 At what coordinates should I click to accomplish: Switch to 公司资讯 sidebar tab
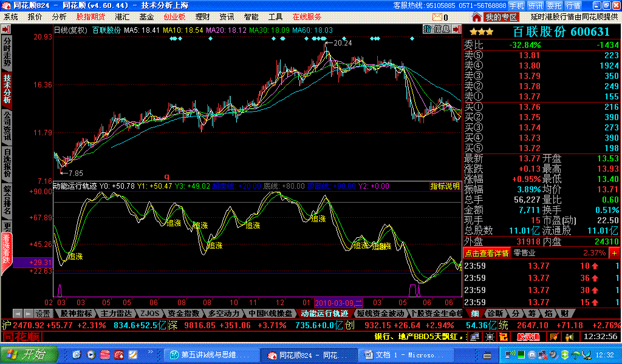[x=7, y=126]
